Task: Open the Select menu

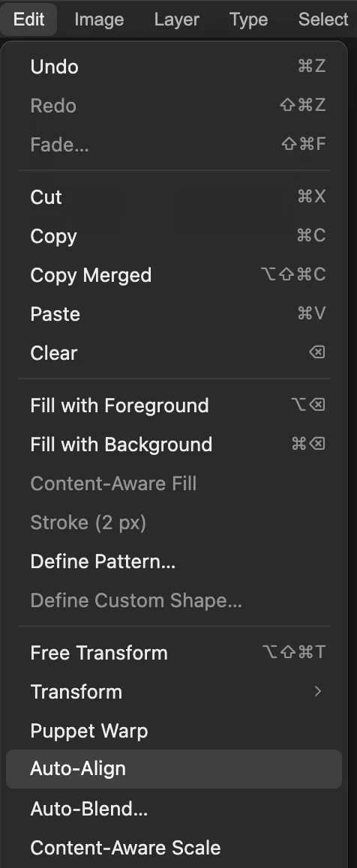Action: [323, 19]
